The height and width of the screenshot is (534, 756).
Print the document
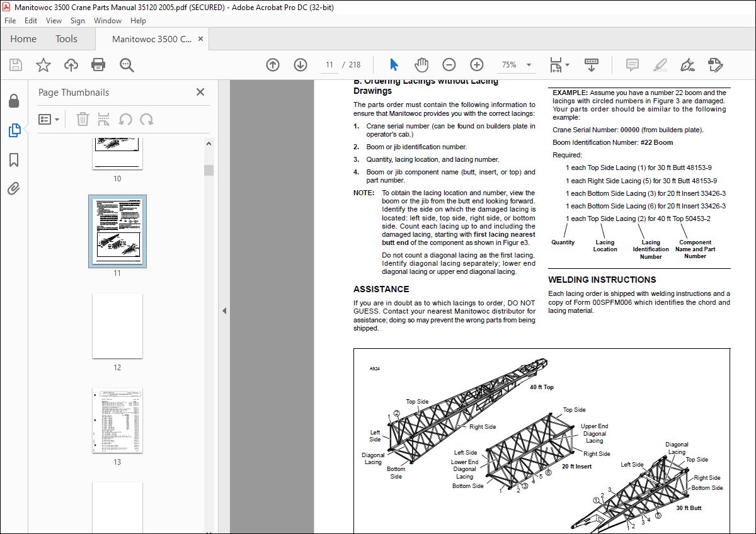[98, 65]
